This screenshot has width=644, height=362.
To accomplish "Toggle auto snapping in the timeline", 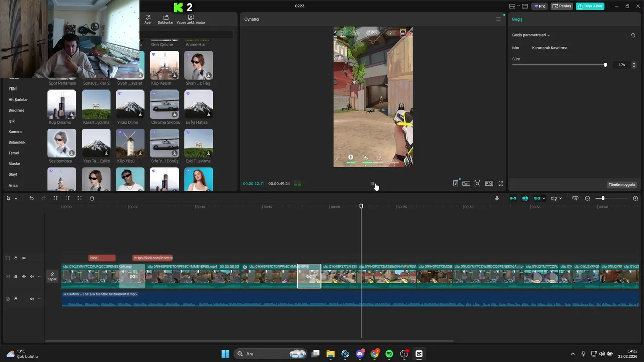I will [x=525, y=198].
